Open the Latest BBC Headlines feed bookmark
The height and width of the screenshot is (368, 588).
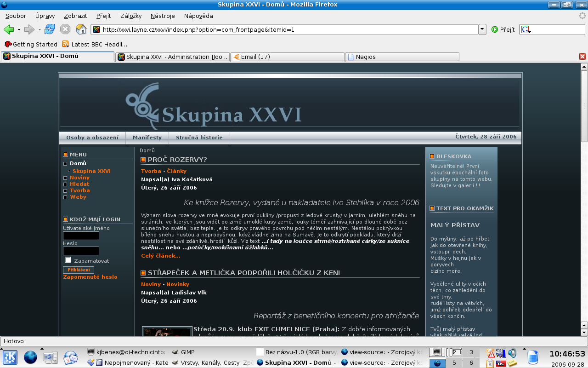tap(95, 44)
